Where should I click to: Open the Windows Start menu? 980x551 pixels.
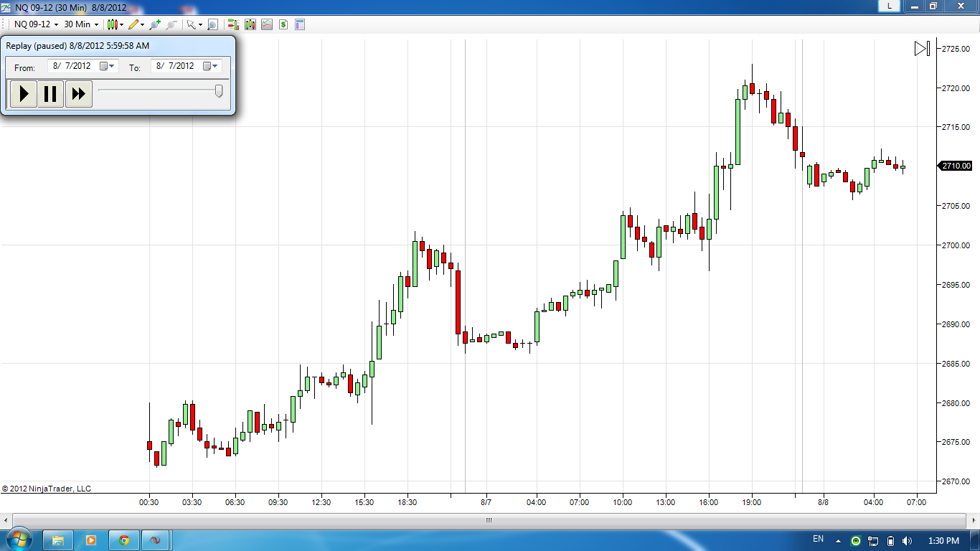(x=19, y=540)
